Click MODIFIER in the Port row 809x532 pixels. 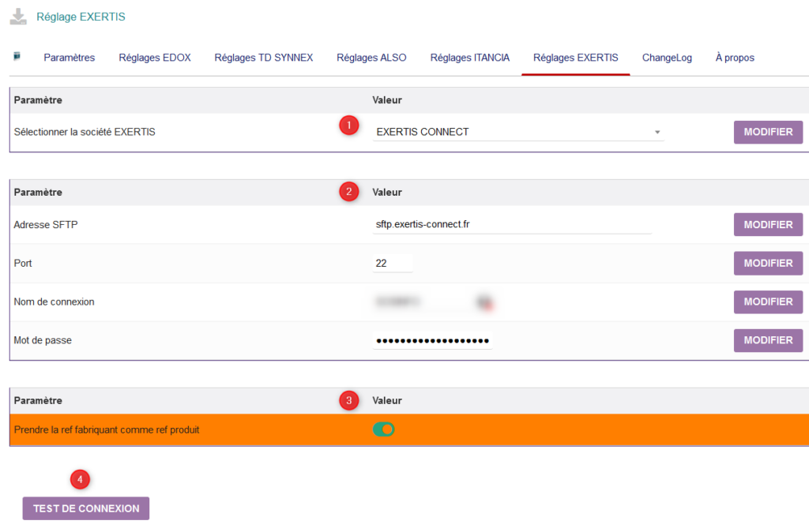pos(768,264)
